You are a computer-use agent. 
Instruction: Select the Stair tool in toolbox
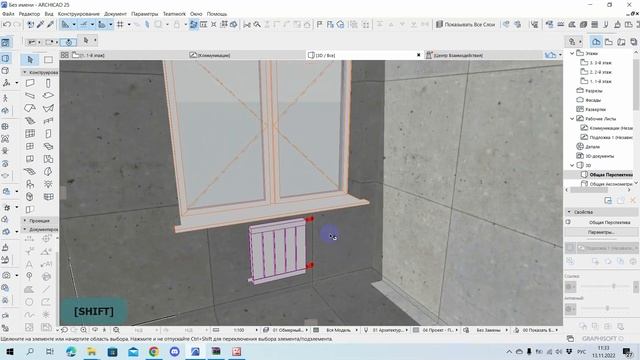point(30,121)
